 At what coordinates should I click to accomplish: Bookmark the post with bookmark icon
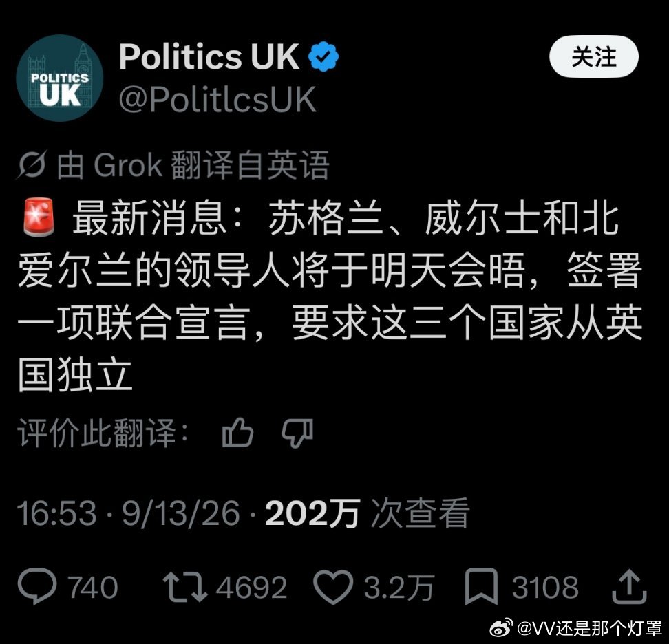pyautogui.click(x=481, y=586)
